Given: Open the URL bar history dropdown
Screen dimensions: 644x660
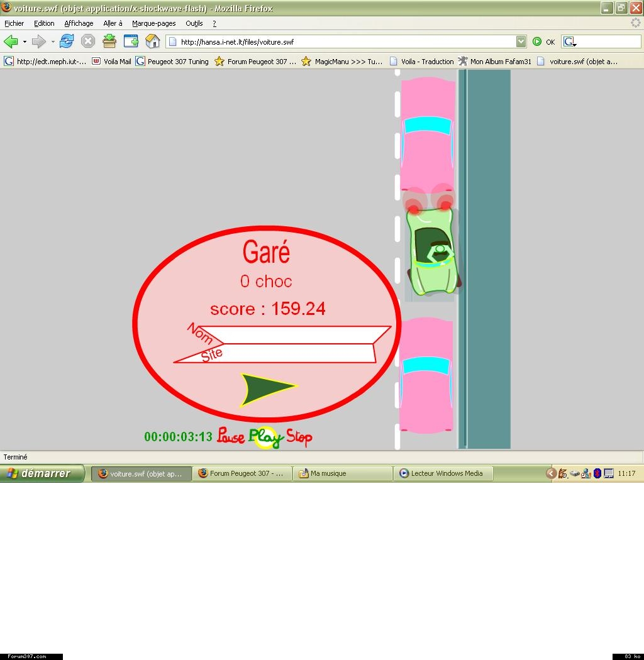Looking at the screenshot, I should pos(521,42).
